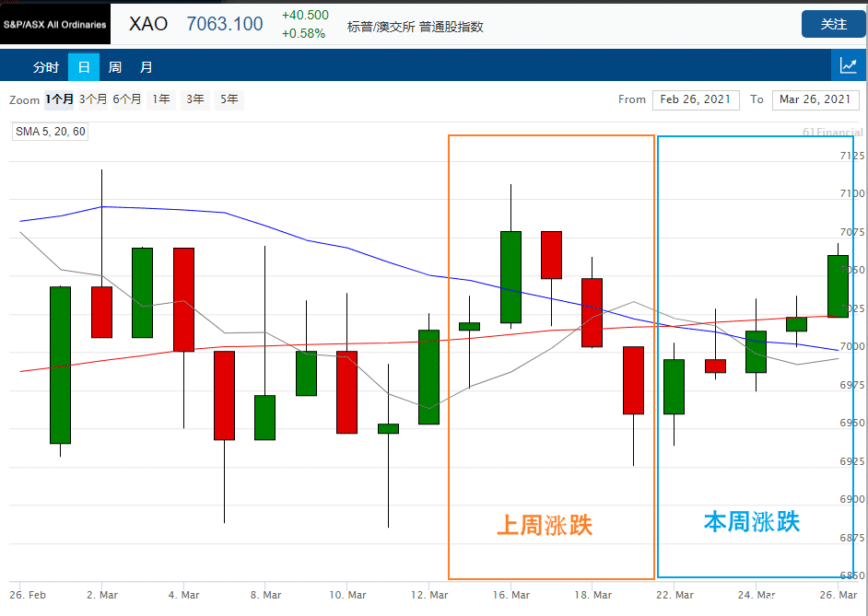Open the chart indicator icon

click(x=850, y=65)
